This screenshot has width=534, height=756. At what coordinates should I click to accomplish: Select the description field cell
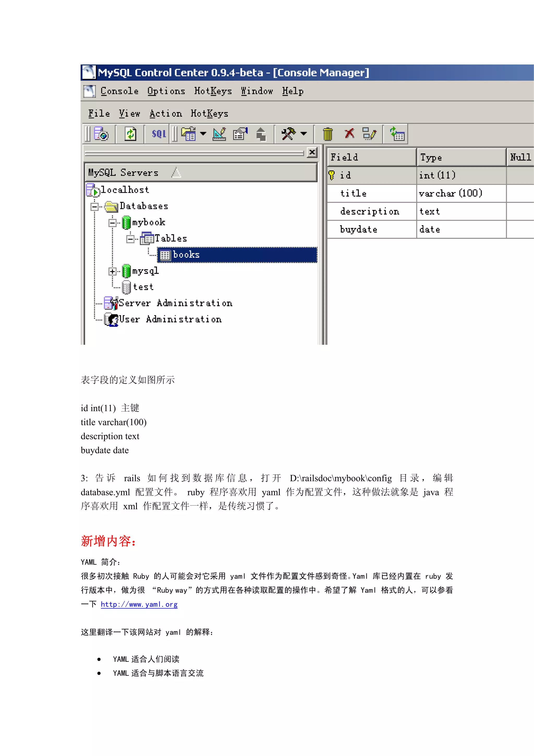(372, 211)
